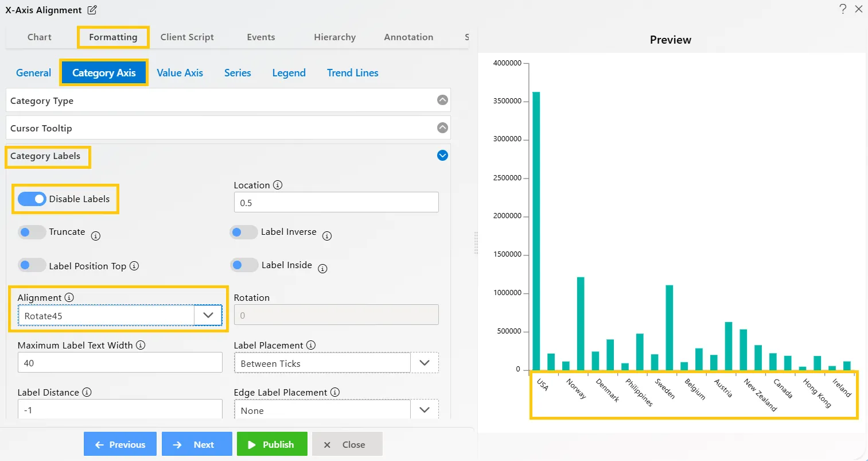Close the dialog with the X icon

tap(859, 9)
